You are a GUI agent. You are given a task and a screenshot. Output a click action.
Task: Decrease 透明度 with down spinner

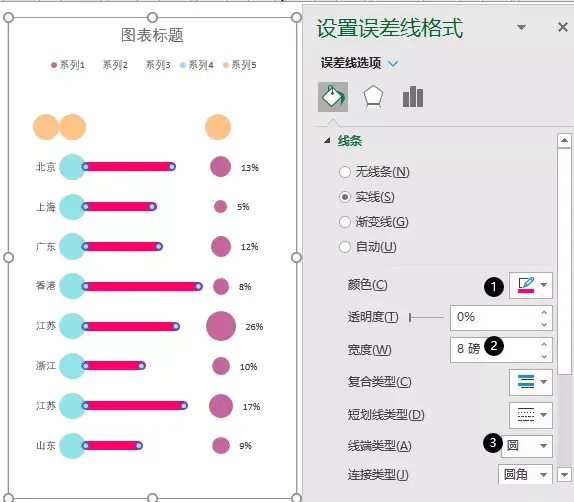pyautogui.click(x=544, y=324)
